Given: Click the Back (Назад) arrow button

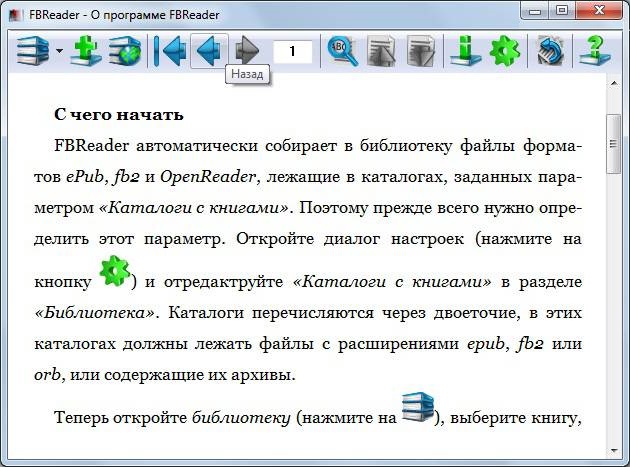Looking at the screenshot, I should pos(209,51).
